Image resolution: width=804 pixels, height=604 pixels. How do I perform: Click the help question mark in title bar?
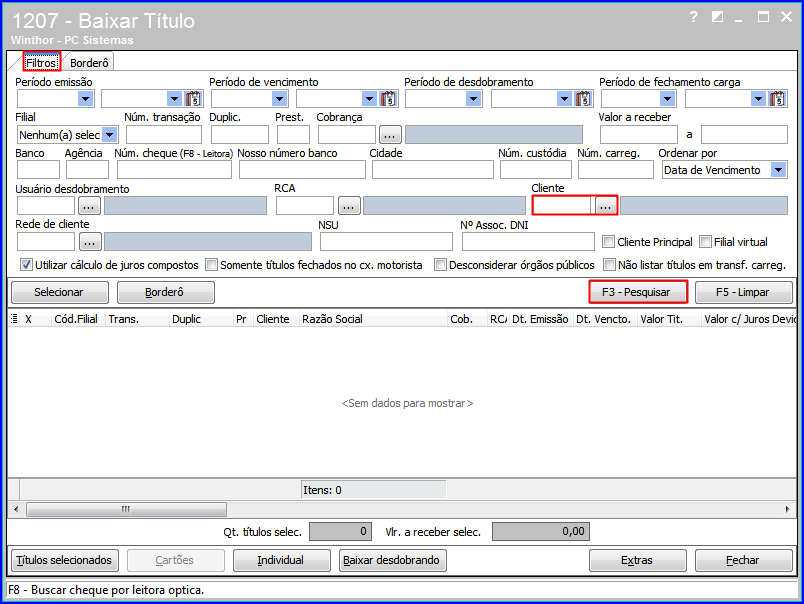point(693,17)
